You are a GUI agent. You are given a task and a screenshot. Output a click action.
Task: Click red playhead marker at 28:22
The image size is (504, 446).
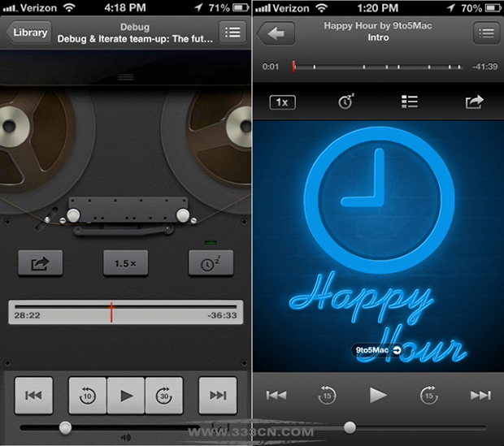click(111, 312)
